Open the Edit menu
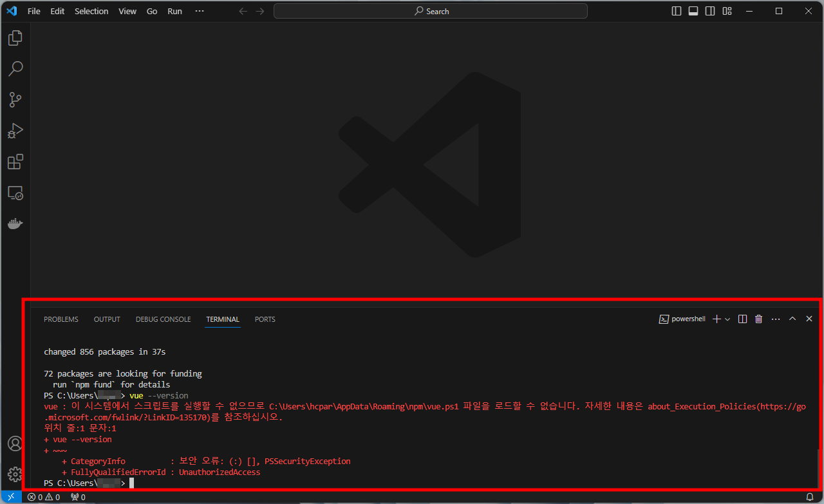Viewport: 824px width, 504px height. click(x=58, y=11)
